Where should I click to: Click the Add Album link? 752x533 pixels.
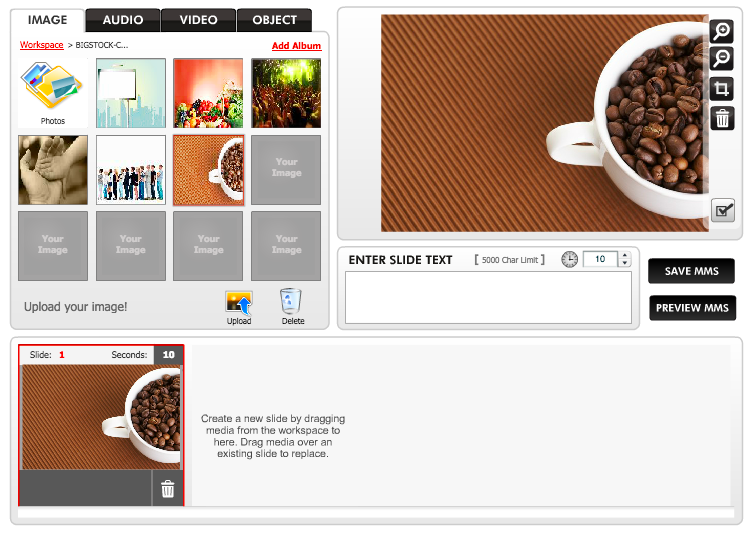click(x=296, y=46)
